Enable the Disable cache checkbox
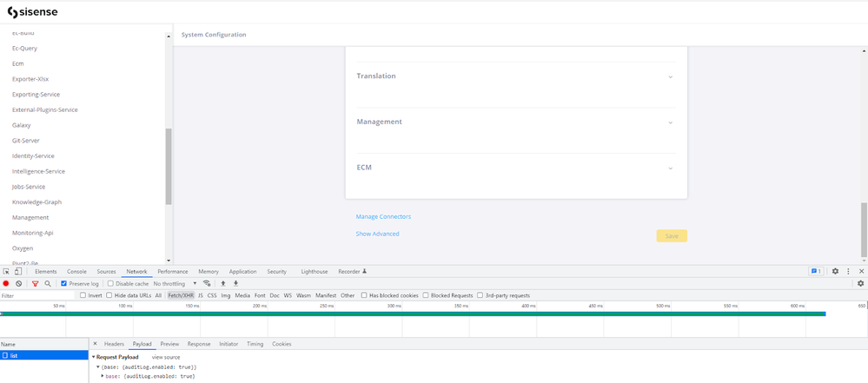Viewport: 868px width, 383px height. (x=110, y=284)
